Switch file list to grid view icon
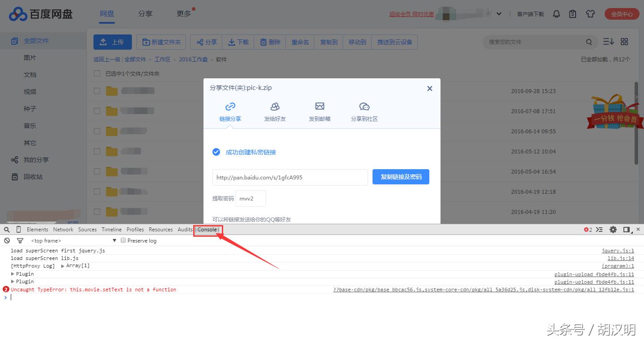This screenshot has height=341, width=644. tap(624, 41)
